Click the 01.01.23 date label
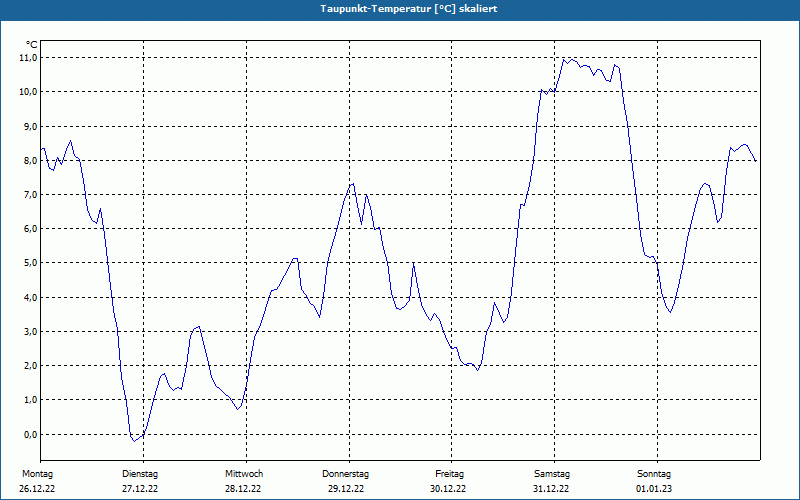The width and height of the screenshot is (800, 500). click(654, 489)
